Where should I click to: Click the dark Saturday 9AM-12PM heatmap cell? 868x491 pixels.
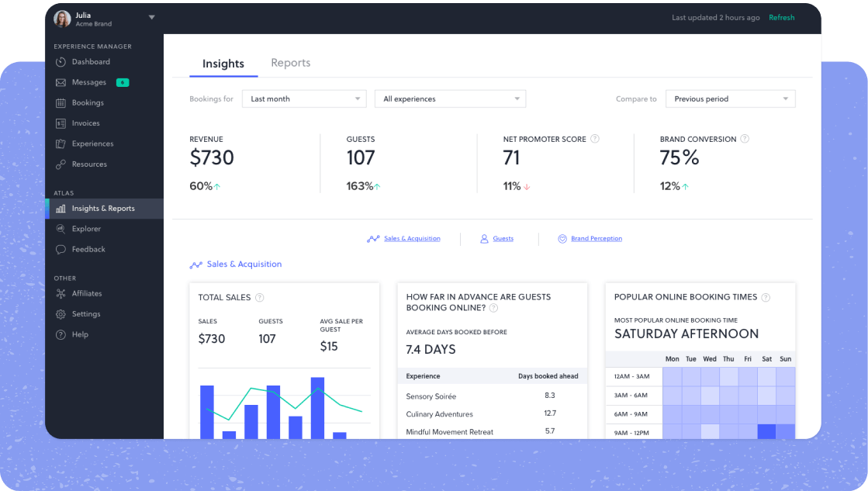[x=766, y=431]
